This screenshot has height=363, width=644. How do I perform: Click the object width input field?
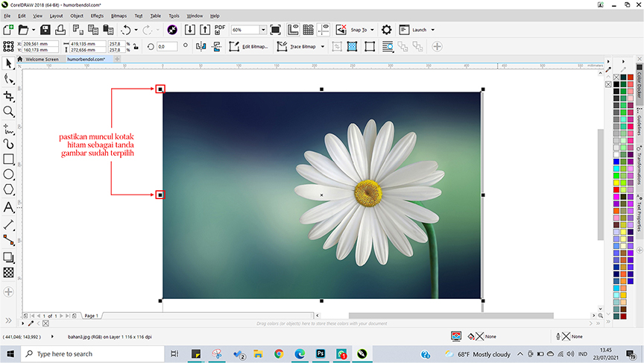88,43
